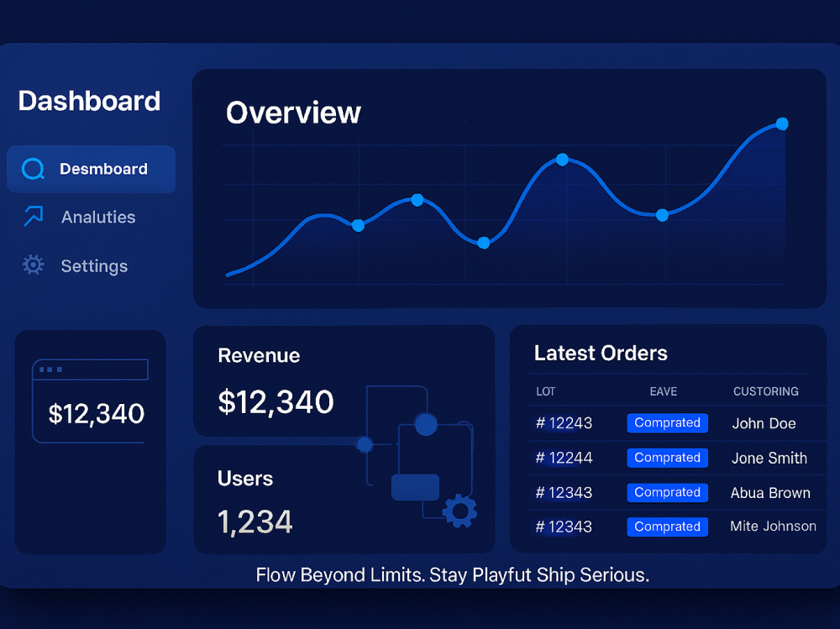
Task: Select the highest data point ending the chart line
Action: pos(782,123)
